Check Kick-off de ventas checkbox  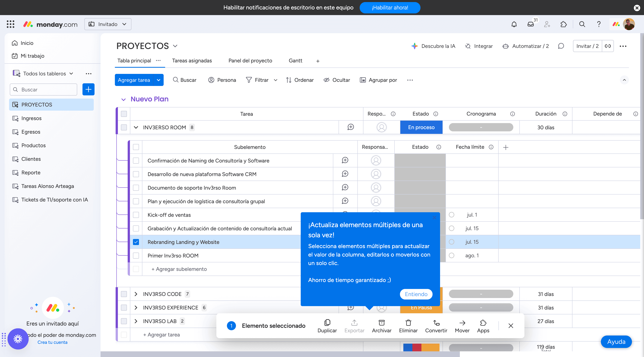[x=136, y=215]
